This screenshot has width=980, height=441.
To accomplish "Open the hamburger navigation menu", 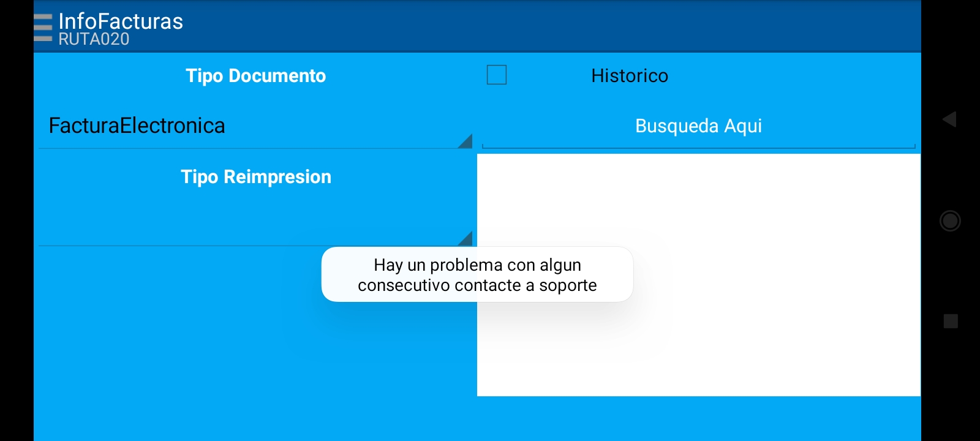I will pyautogui.click(x=43, y=28).
